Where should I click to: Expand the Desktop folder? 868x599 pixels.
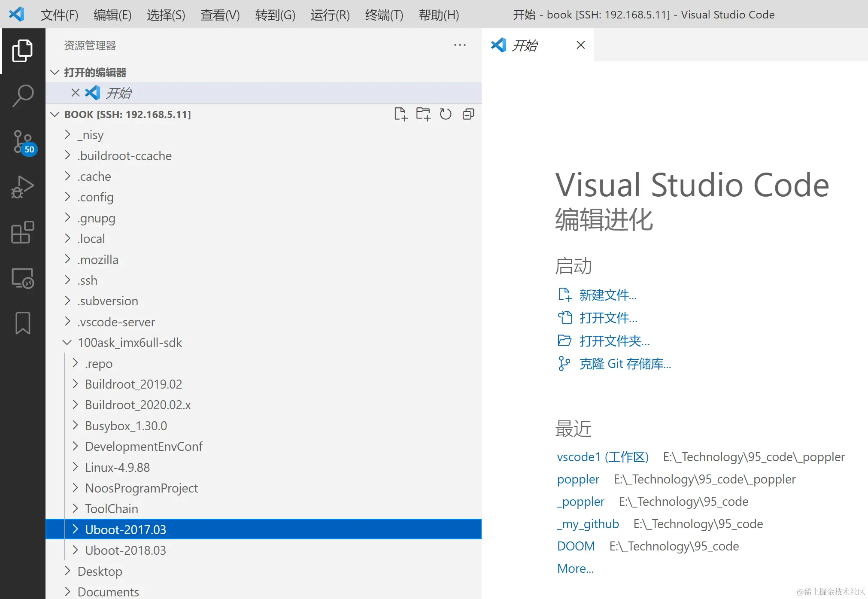coord(67,571)
